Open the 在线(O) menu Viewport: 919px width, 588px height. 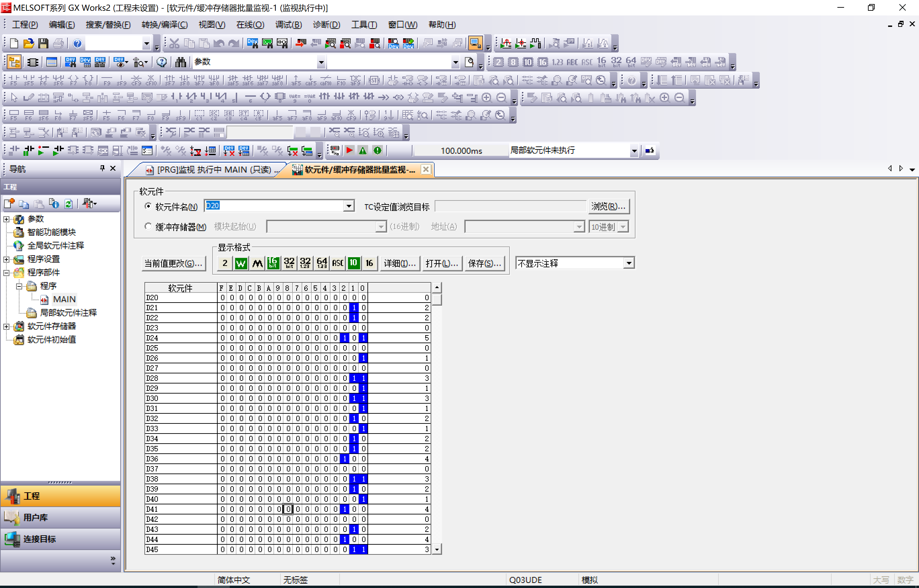click(x=250, y=25)
